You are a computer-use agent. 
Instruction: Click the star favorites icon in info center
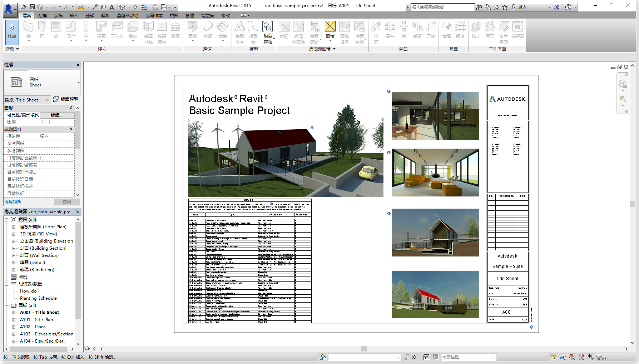coord(505,7)
